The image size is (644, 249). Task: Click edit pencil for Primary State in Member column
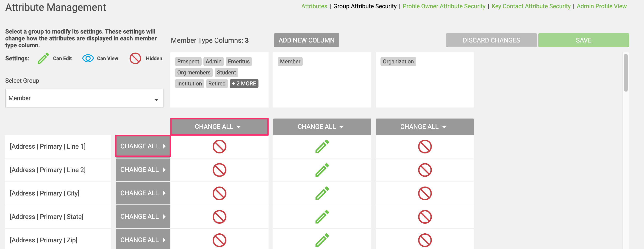point(322,217)
